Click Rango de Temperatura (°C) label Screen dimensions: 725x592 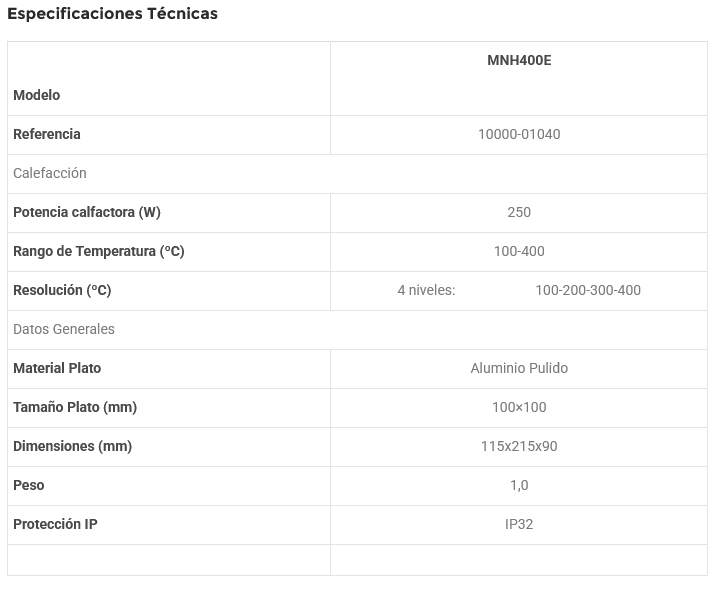click(99, 251)
